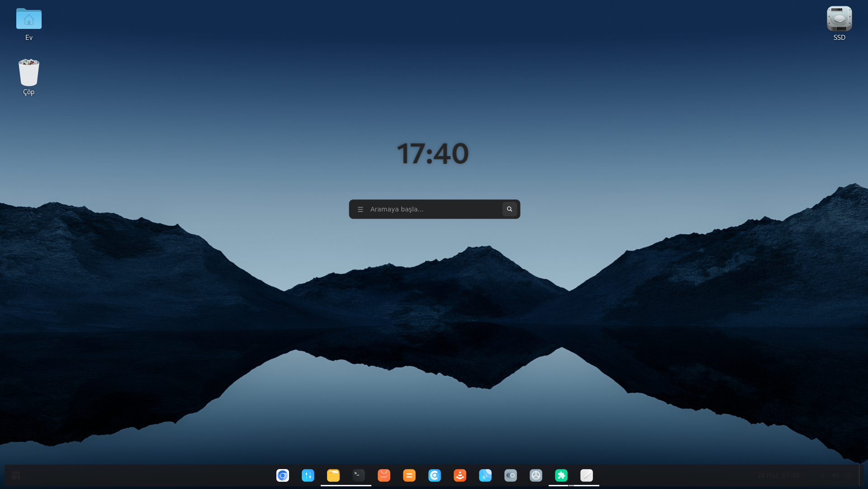Screen dimensions: 868x489
Task: Launch the terminal from the dock
Action: tap(359, 475)
